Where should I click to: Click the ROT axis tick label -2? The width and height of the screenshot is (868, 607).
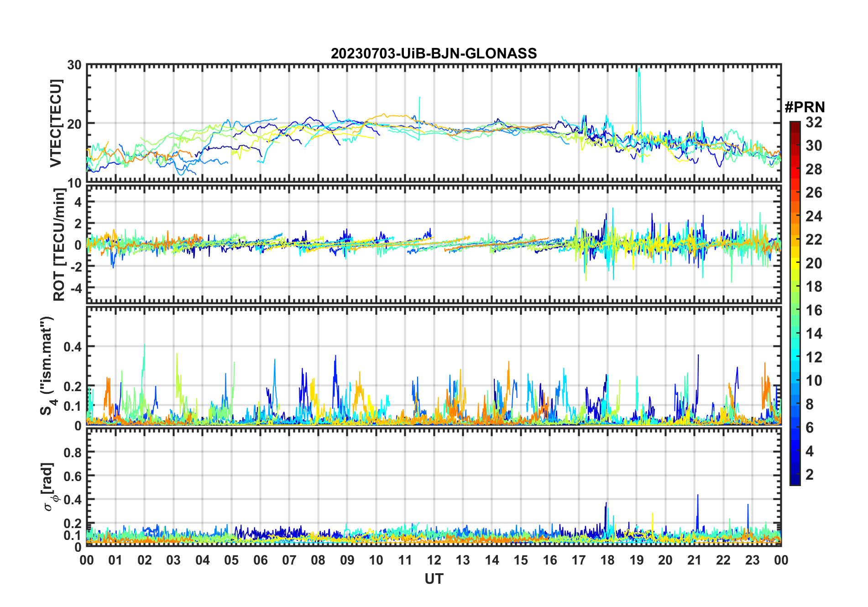[76, 266]
